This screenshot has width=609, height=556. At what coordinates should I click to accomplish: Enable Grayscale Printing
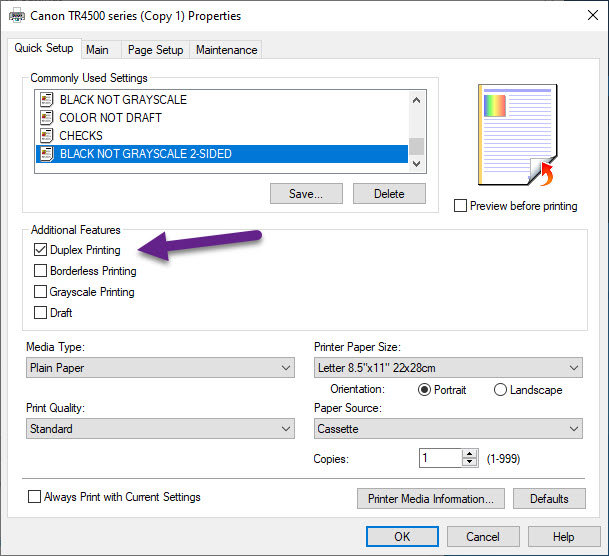click(40, 292)
